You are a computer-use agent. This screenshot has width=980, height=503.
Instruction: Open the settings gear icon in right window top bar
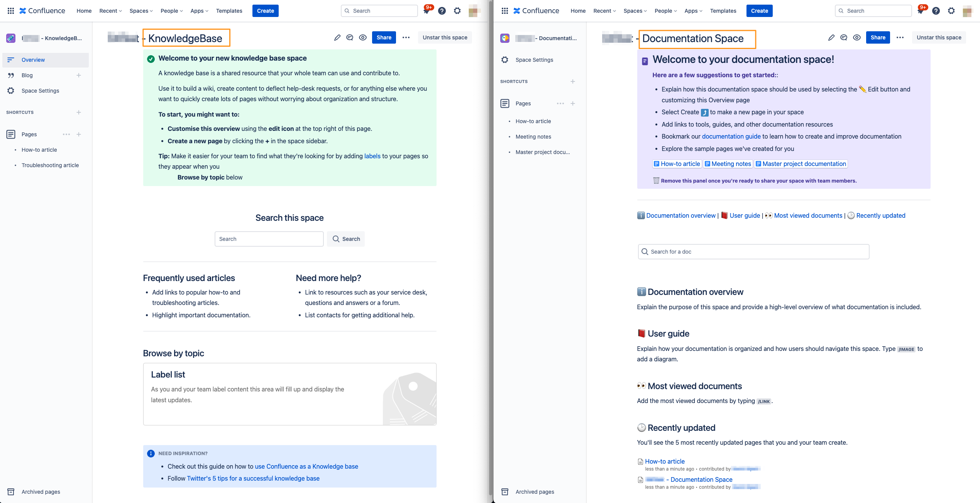click(x=951, y=11)
